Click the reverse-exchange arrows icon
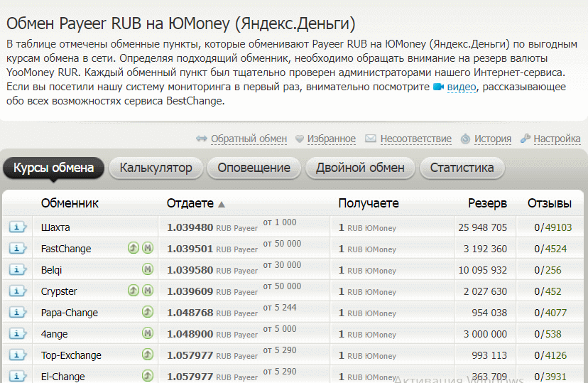The height and width of the screenshot is (383, 588). tap(202, 139)
